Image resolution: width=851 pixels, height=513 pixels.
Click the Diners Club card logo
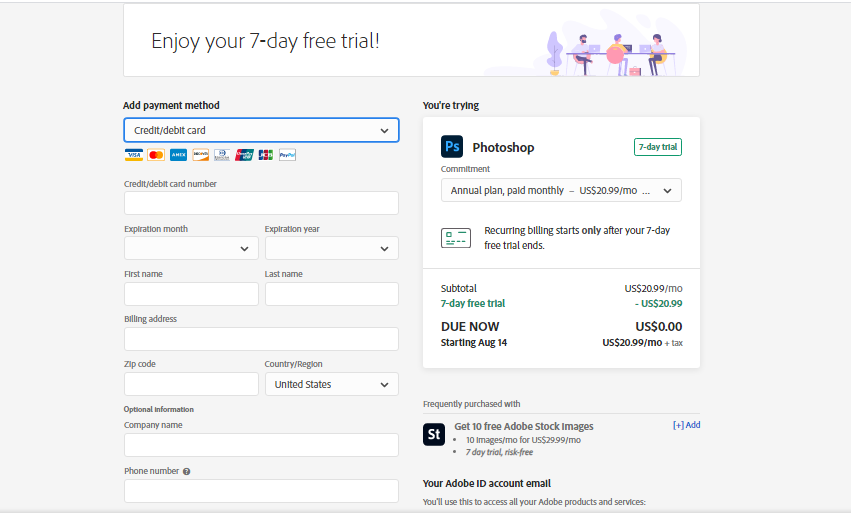222,155
